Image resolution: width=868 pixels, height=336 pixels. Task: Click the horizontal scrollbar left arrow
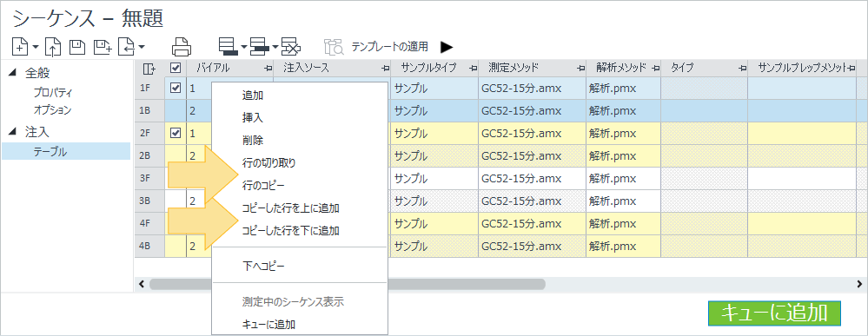(142, 284)
